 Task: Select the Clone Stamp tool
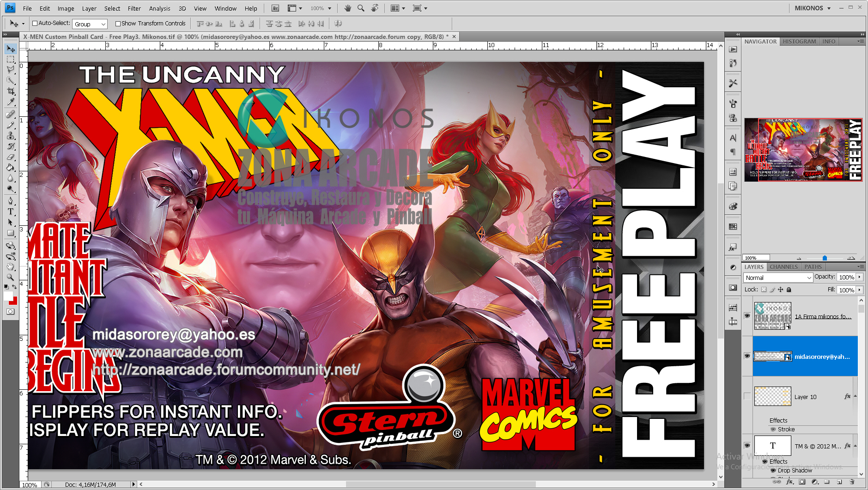[x=11, y=136]
